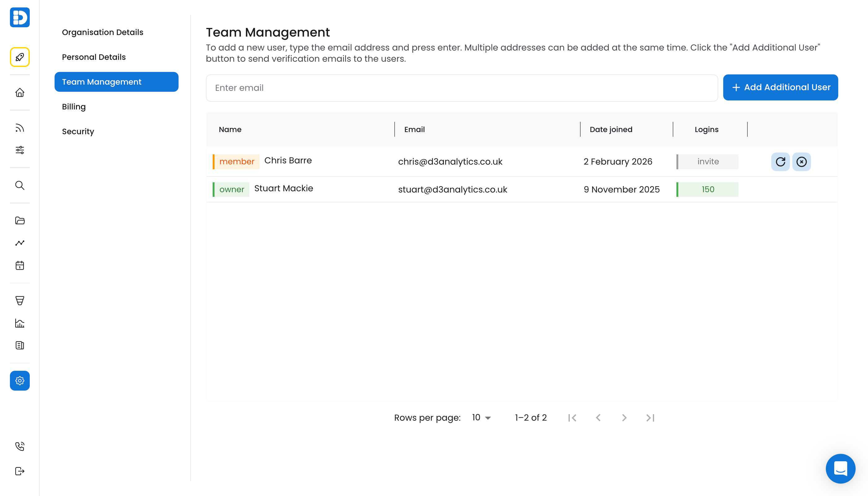Open the phone contact icon near the bottom
The width and height of the screenshot is (868, 496).
pyautogui.click(x=20, y=446)
